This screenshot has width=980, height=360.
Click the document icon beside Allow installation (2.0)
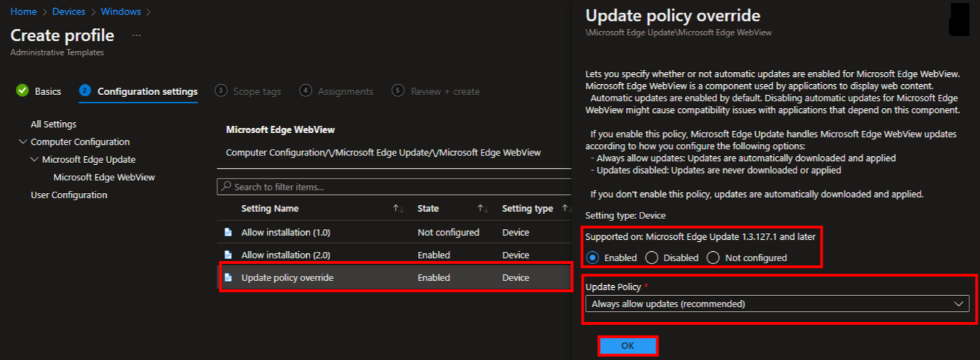tap(228, 255)
